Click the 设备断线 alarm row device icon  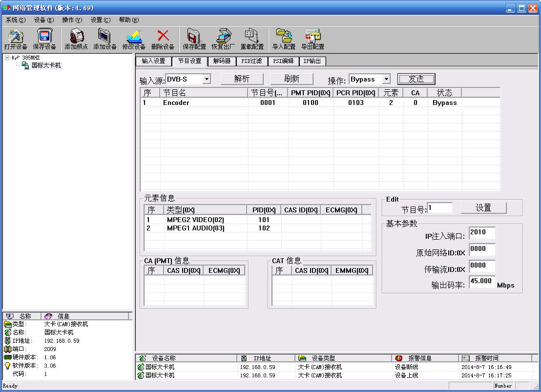(141, 367)
